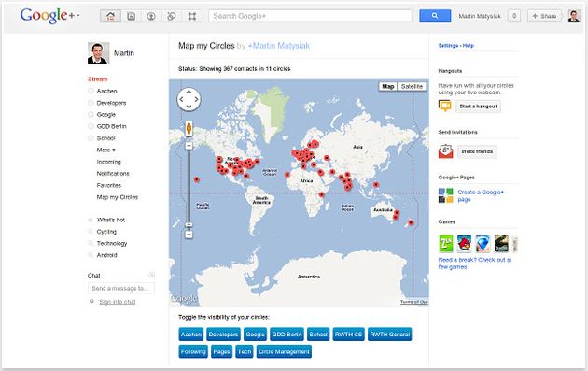Click the blue search magnifier button
588x371 pixels.
[435, 16]
